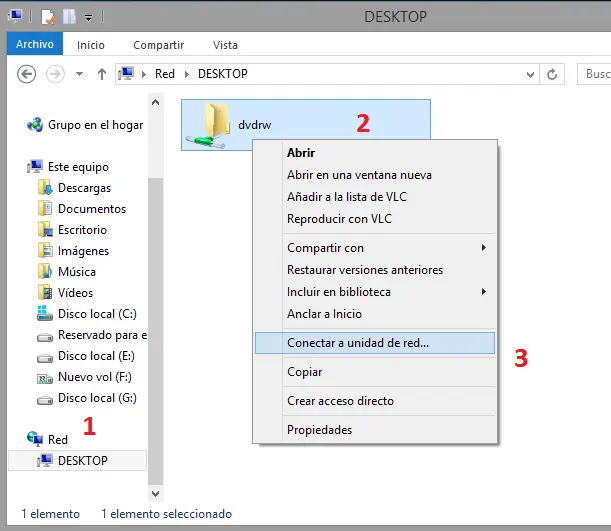This screenshot has height=531, width=611.
Task: Click the navigation pane scrollbar thumb
Action: [155, 330]
